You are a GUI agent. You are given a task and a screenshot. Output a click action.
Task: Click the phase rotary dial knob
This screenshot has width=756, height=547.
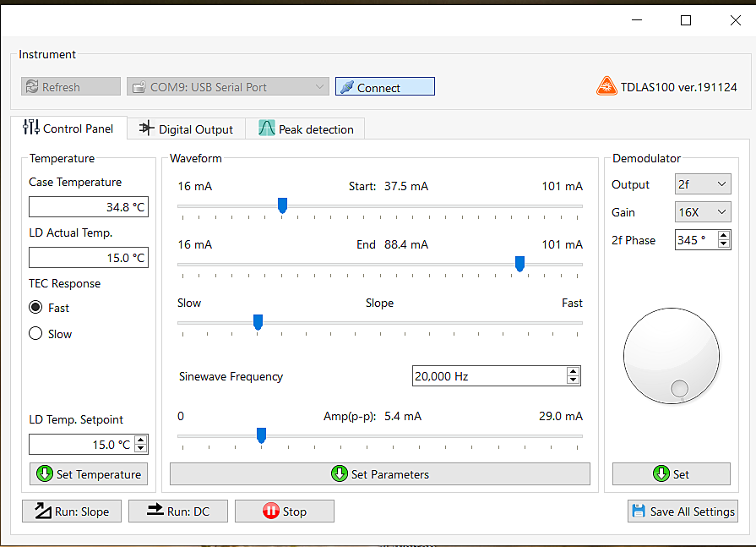(x=672, y=356)
